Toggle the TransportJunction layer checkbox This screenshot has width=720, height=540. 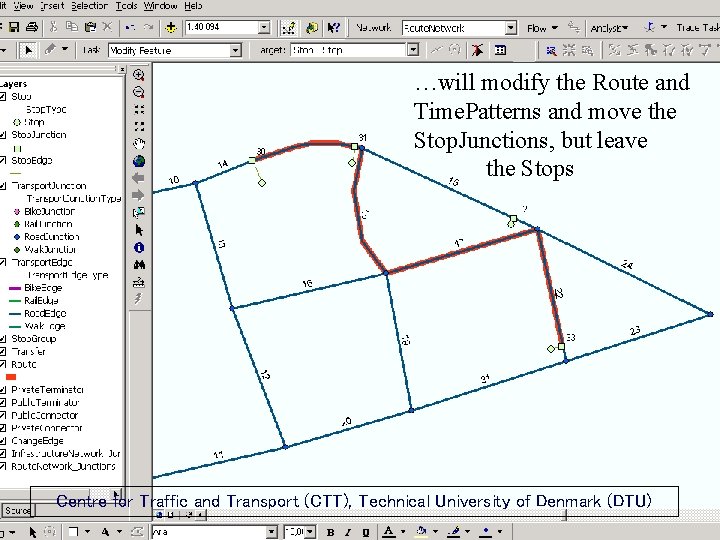3,186
